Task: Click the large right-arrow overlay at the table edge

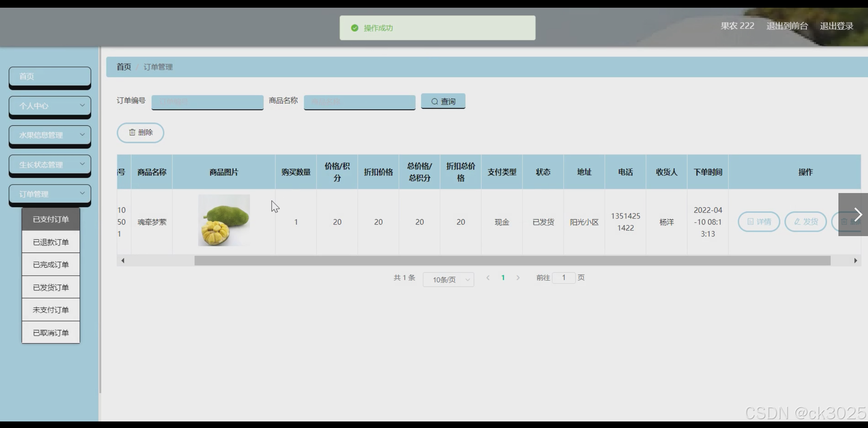Action: click(x=857, y=215)
